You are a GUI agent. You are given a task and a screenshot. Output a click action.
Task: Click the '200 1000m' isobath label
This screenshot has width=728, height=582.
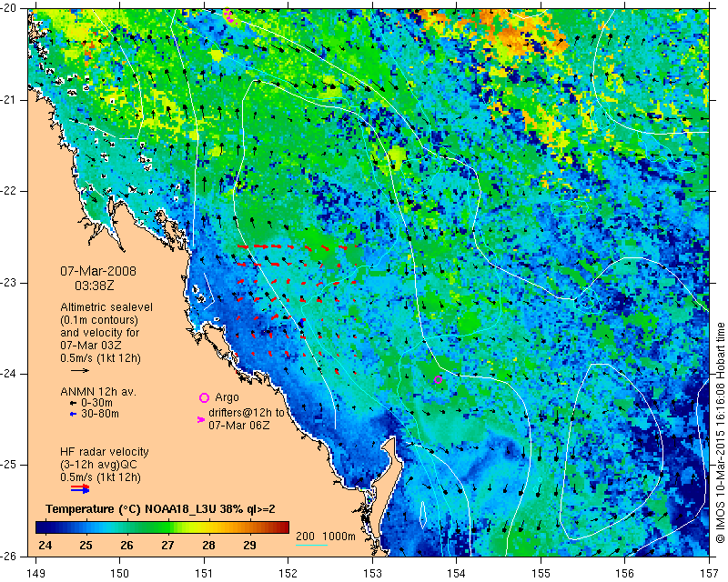(326, 537)
